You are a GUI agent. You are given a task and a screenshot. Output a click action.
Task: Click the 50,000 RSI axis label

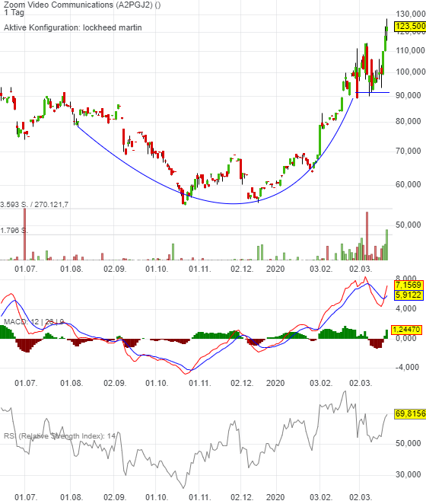point(408,443)
